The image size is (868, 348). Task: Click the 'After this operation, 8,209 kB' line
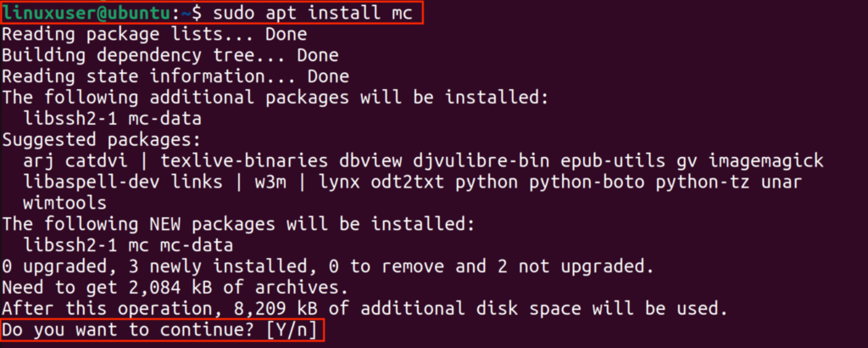tap(364, 308)
